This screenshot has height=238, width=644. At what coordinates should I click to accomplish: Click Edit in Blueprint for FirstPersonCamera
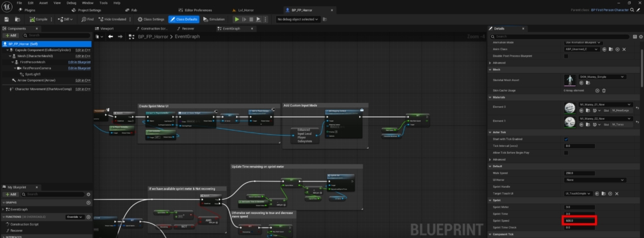click(79, 68)
